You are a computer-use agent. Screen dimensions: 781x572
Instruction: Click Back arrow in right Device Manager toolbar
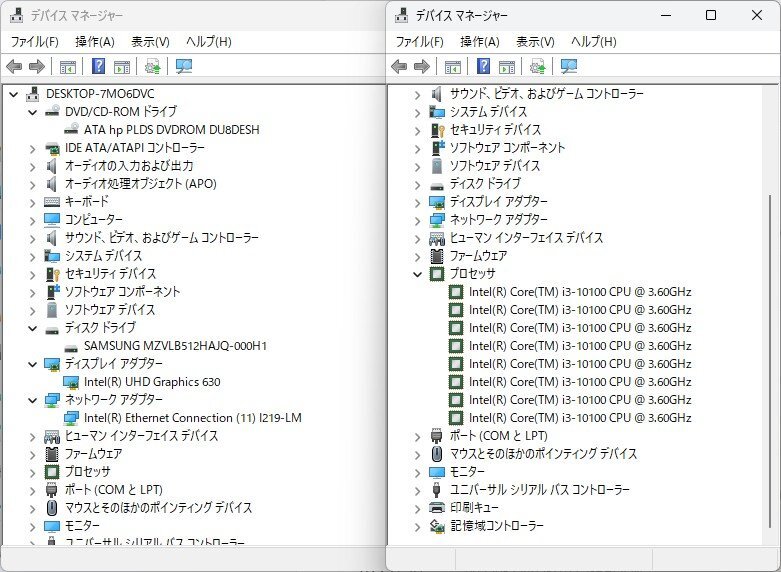click(x=399, y=66)
